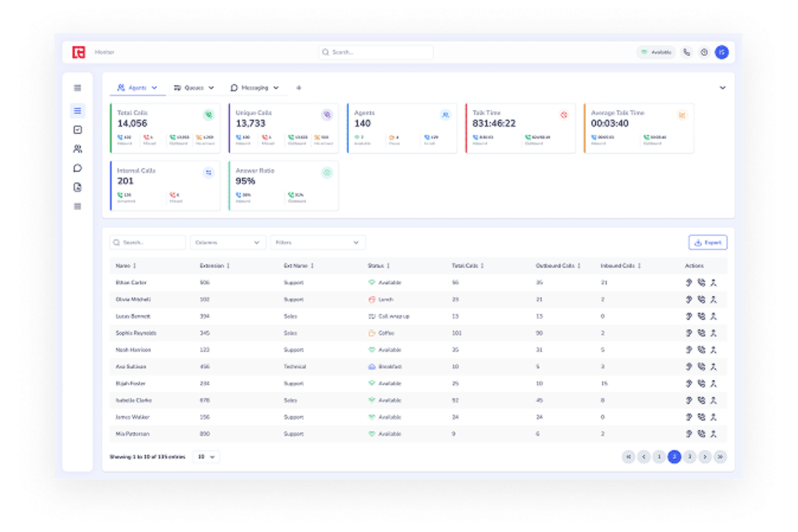Sort the table by the Total Calls column
Screen dimensions: 798x532
pos(467,266)
